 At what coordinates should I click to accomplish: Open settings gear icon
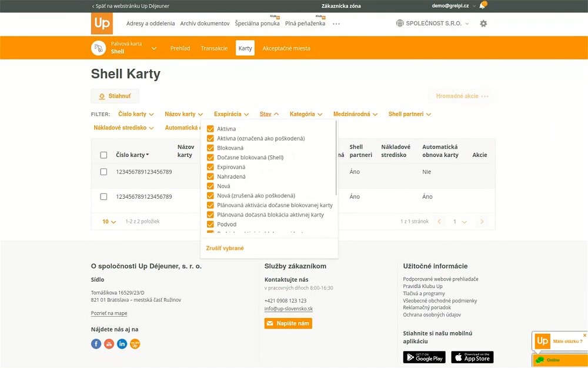(483, 24)
